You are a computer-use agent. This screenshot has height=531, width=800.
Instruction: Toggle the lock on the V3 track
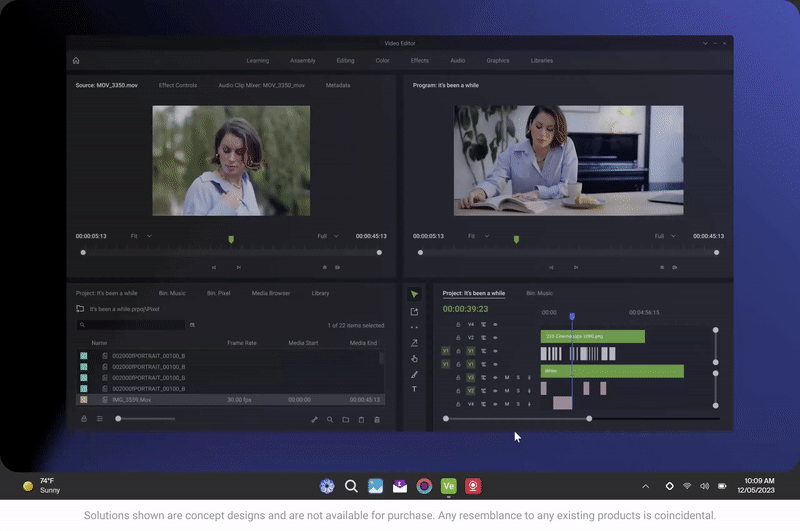click(x=458, y=377)
